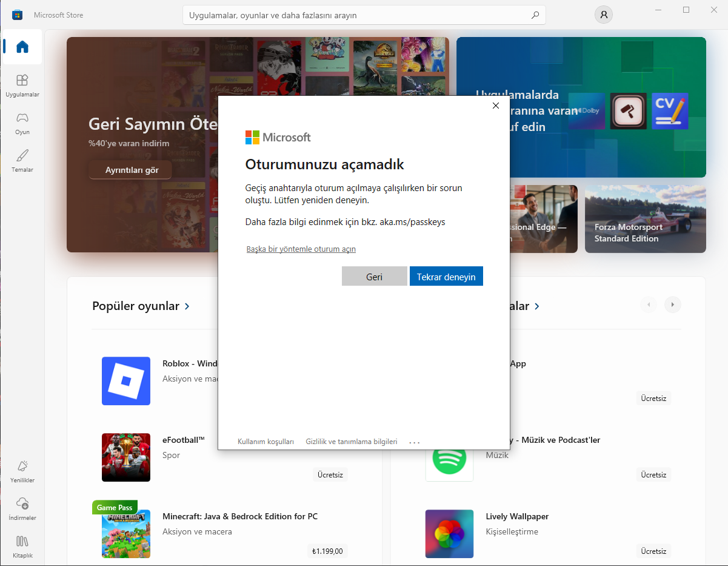Open Uygulamalar in the sidebar
The image size is (728, 566).
point(22,86)
